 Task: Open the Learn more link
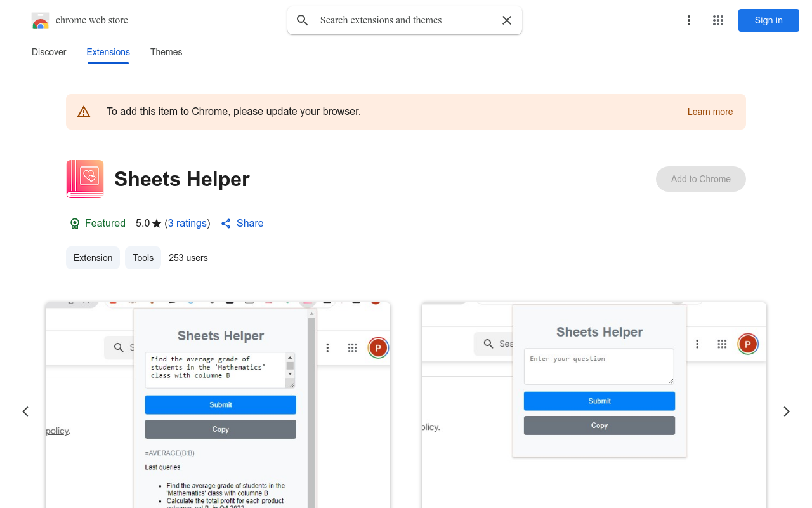(710, 112)
